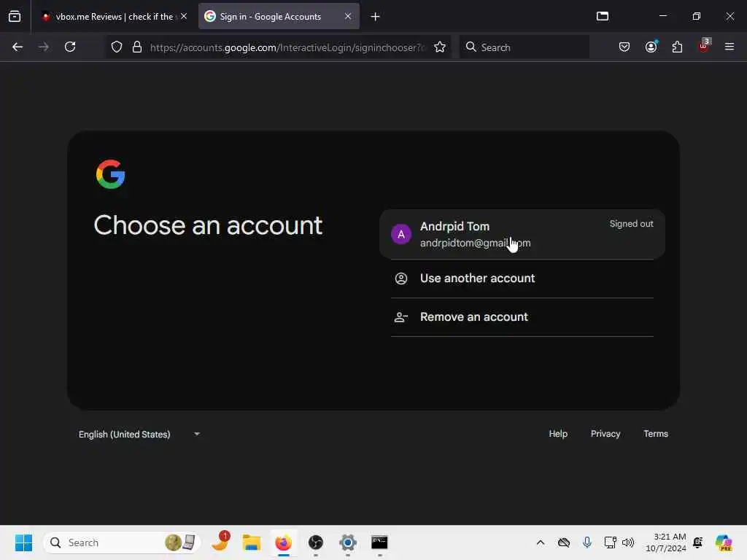This screenshot has height=560, width=747.
Task: Open OBS Studio from taskbar
Action: 315,542
